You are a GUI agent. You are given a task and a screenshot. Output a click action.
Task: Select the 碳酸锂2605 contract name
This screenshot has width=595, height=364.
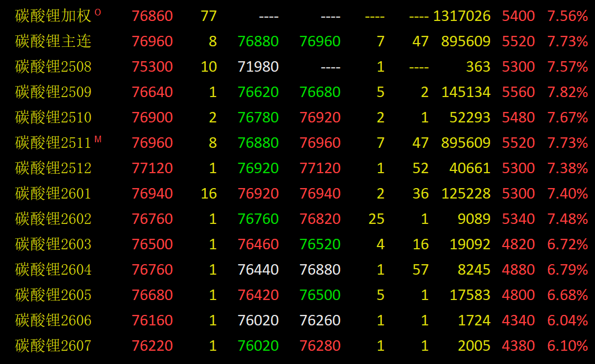point(53,295)
